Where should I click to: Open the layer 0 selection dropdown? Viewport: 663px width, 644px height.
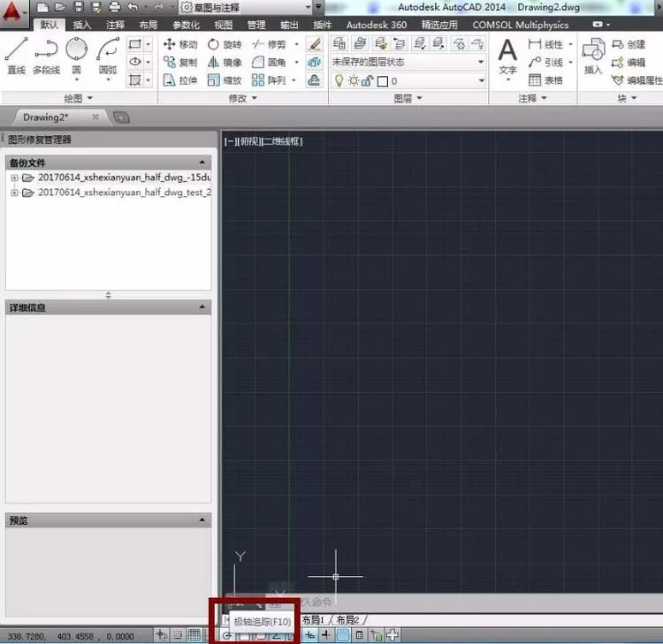click(x=481, y=80)
